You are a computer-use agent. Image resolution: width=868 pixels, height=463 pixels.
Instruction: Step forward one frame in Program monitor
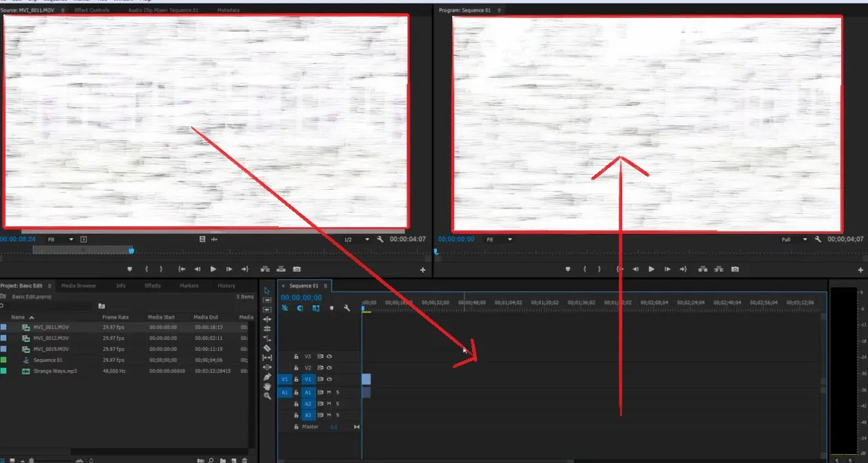click(x=667, y=269)
